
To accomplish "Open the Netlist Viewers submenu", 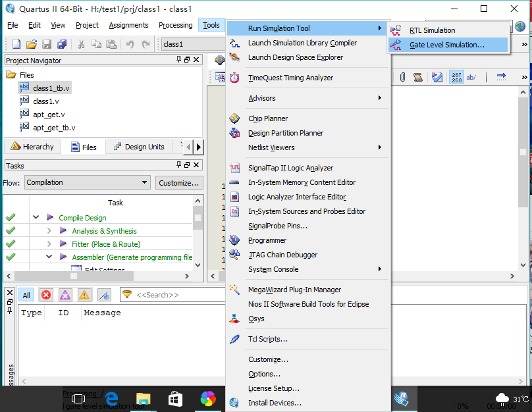I will pyautogui.click(x=308, y=147).
